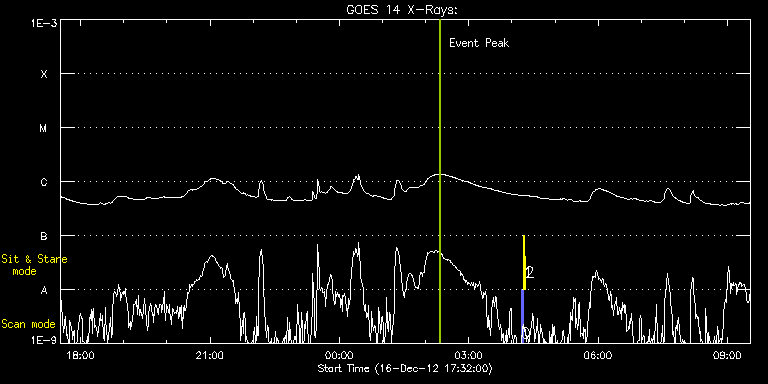Click the C flare class axis label

click(x=44, y=182)
